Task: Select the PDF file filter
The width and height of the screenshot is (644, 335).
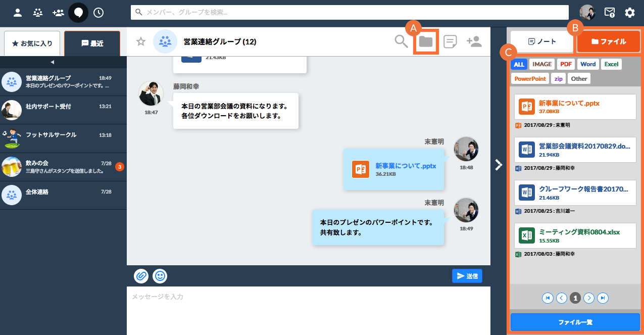Action: 566,64
